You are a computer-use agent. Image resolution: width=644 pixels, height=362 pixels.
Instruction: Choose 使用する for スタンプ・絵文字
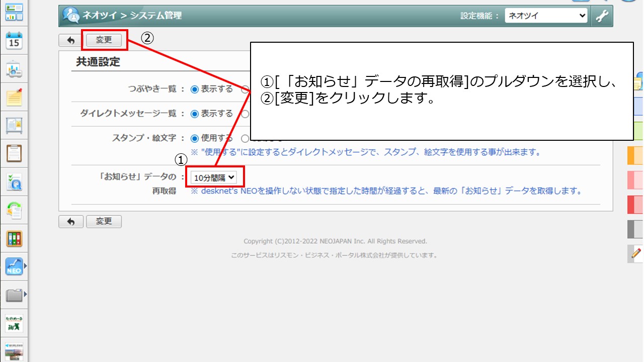(x=195, y=138)
